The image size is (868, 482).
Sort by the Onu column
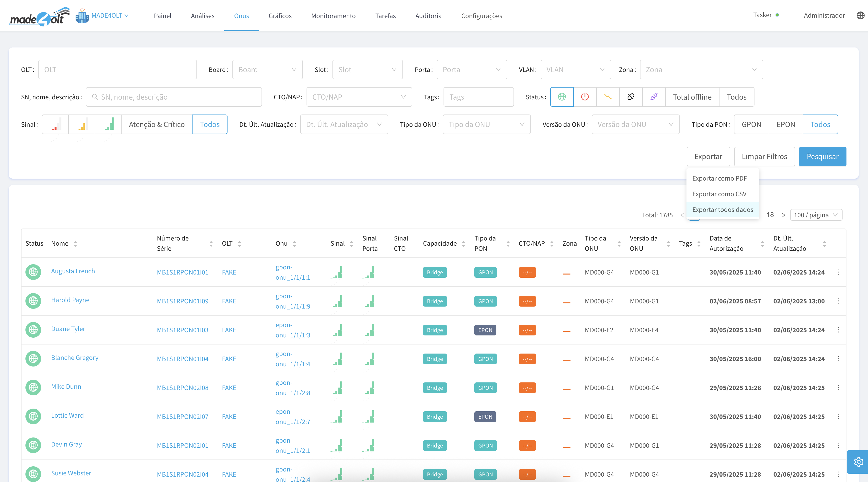[x=295, y=244]
